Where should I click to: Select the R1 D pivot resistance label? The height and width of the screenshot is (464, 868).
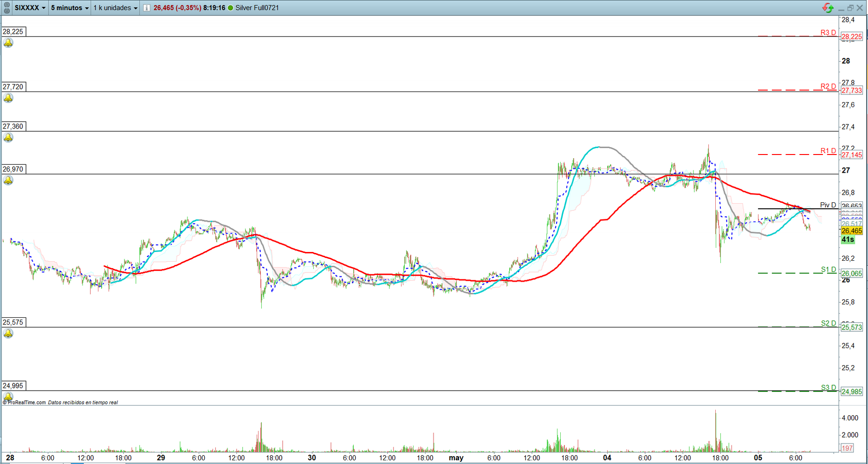[x=828, y=151]
